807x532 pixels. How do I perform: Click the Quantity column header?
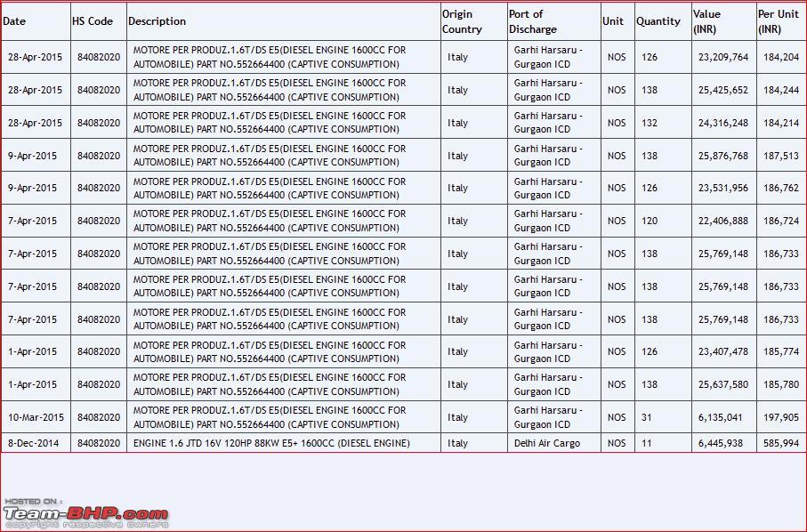point(658,21)
